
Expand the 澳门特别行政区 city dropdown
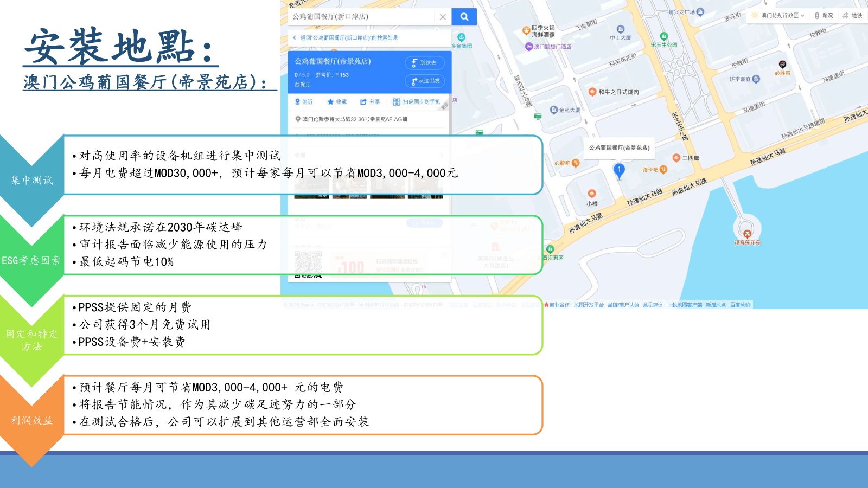(778, 16)
